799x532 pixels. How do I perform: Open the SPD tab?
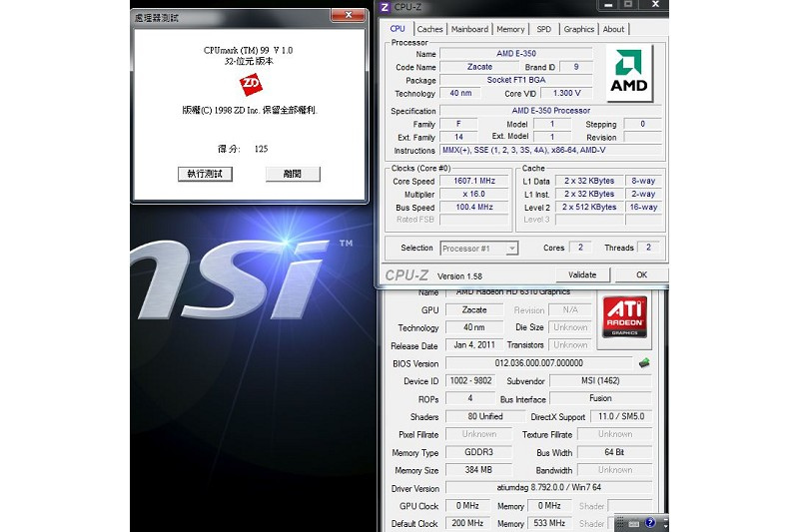543,30
